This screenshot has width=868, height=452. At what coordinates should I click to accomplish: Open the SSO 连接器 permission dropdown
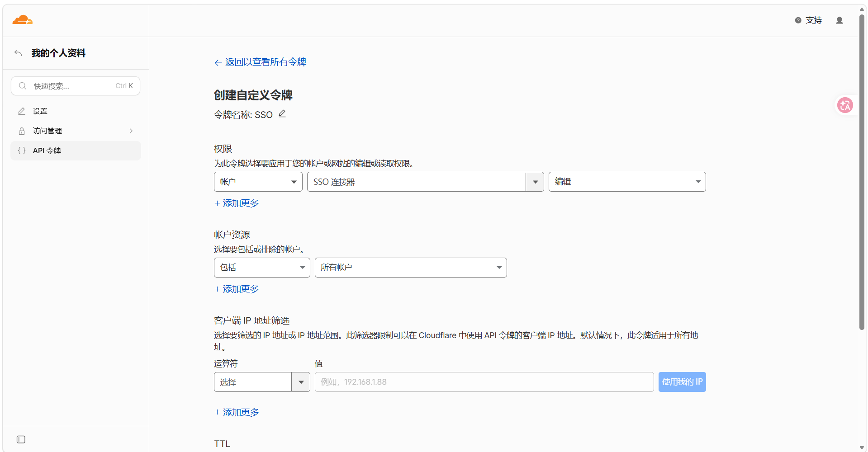coord(425,182)
